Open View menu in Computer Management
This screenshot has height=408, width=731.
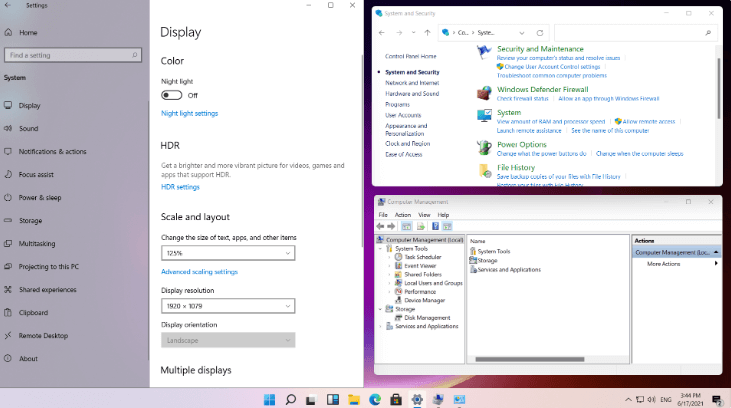point(424,215)
